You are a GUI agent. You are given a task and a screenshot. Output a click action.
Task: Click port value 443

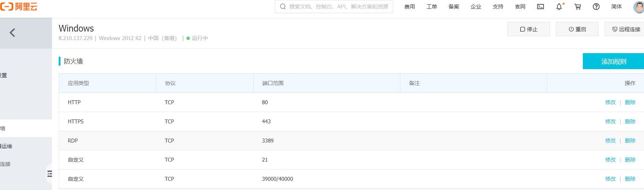[266, 122]
